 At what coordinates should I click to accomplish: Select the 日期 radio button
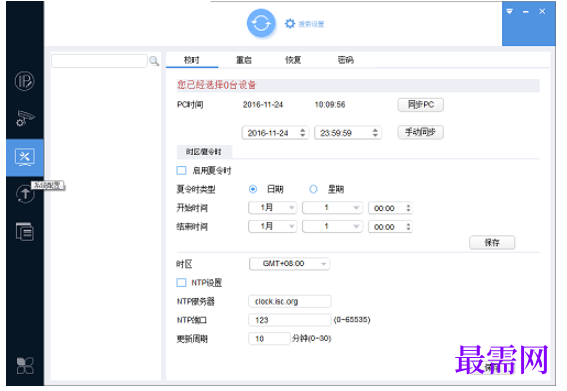point(253,189)
